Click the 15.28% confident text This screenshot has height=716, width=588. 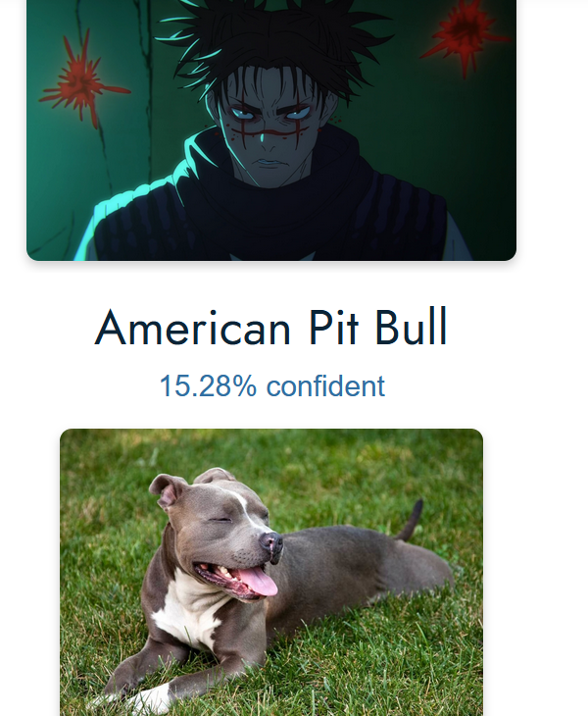pos(271,385)
